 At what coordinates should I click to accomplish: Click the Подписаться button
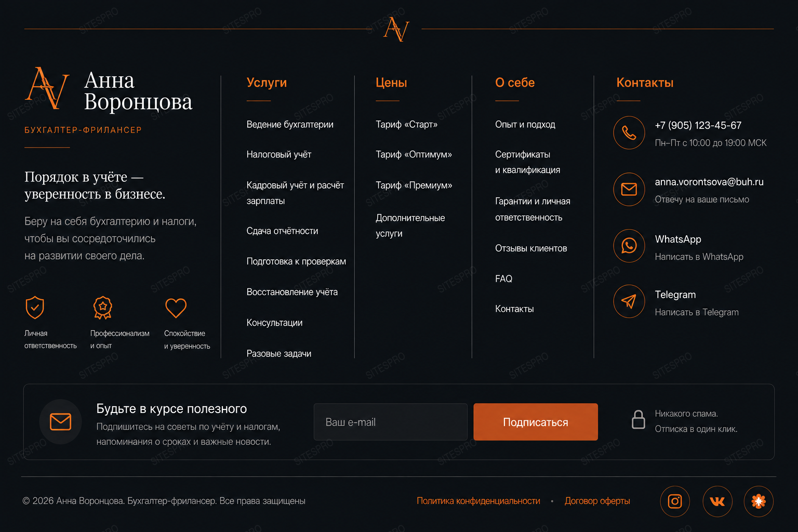click(x=536, y=422)
